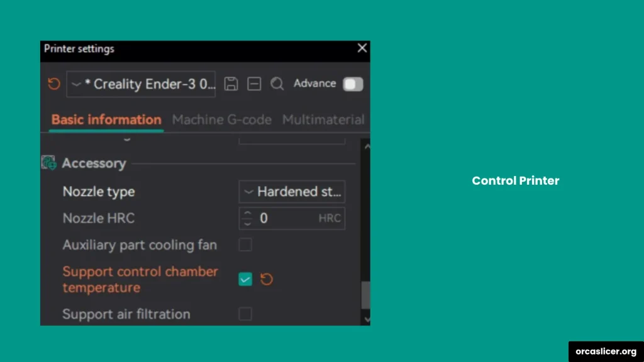Click the Accessory section icon
644x362 pixels.
(48, 163)
